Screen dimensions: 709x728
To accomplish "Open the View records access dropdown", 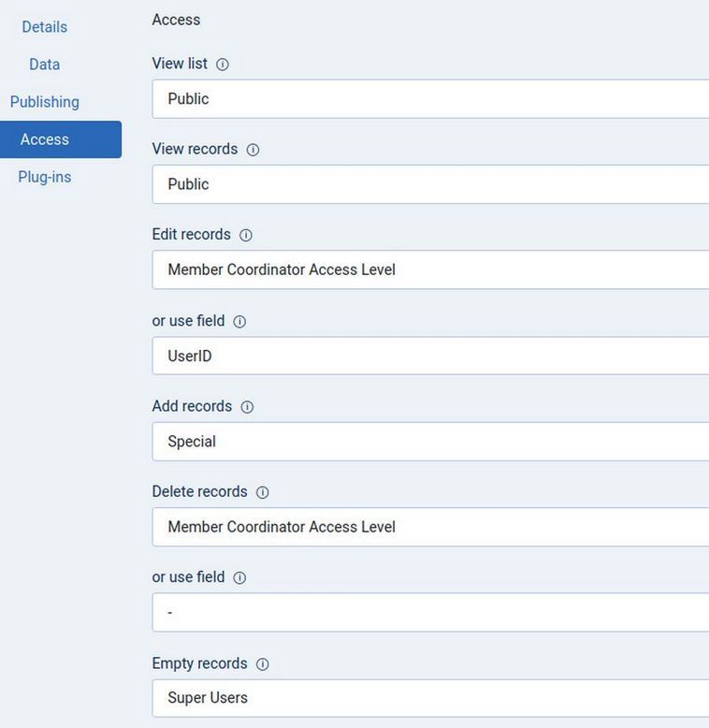I will pos(430,184).
